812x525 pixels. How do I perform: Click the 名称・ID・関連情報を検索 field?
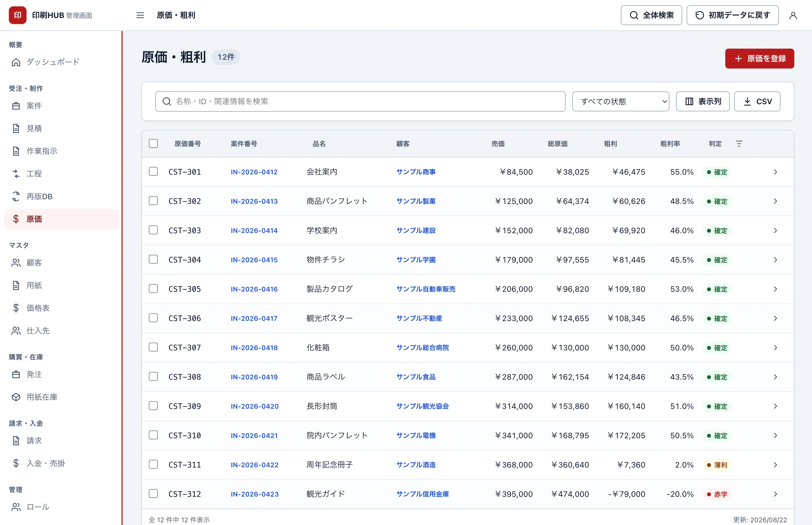360,102
